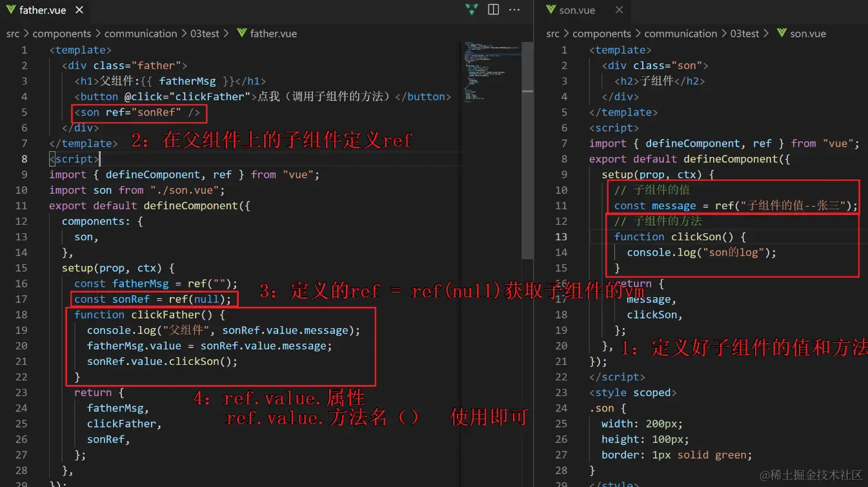Click '<style scoped>' line in son.vue
Screen dimensions: 868x487
(633, 393)
